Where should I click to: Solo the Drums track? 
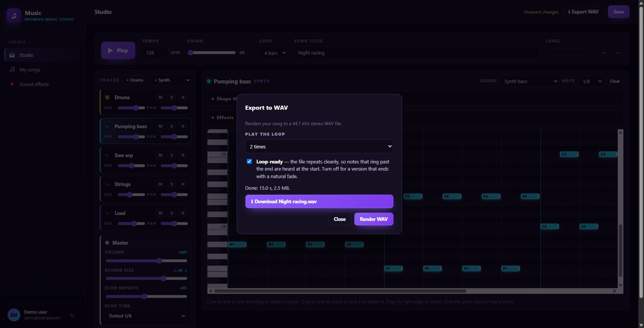pyautogui.click(x=171, y=97)
